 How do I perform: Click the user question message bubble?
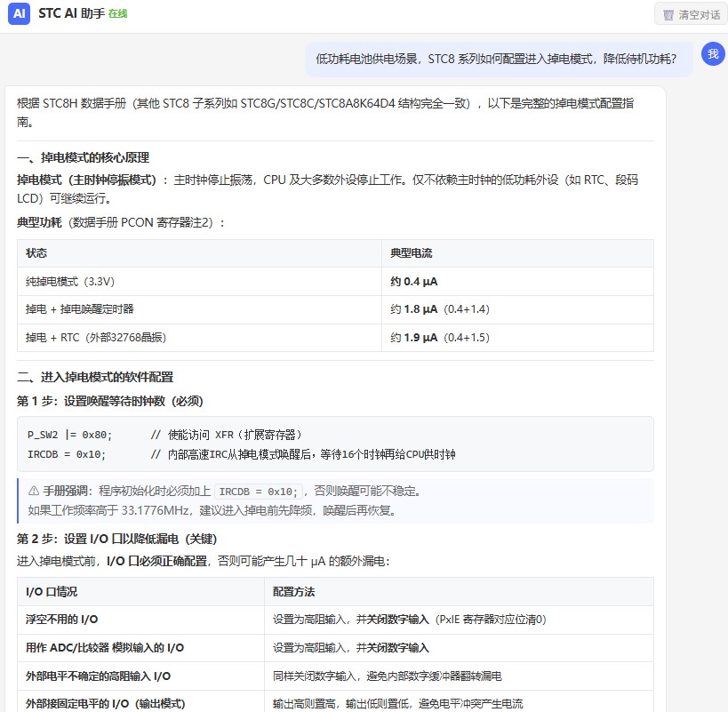coord(499,60)
